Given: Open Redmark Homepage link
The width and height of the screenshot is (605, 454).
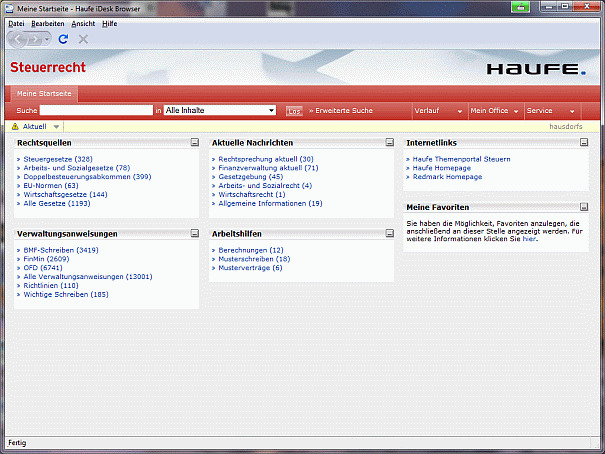Looking at the screenshot, I should pyautogui.click(x=448, y=177).
